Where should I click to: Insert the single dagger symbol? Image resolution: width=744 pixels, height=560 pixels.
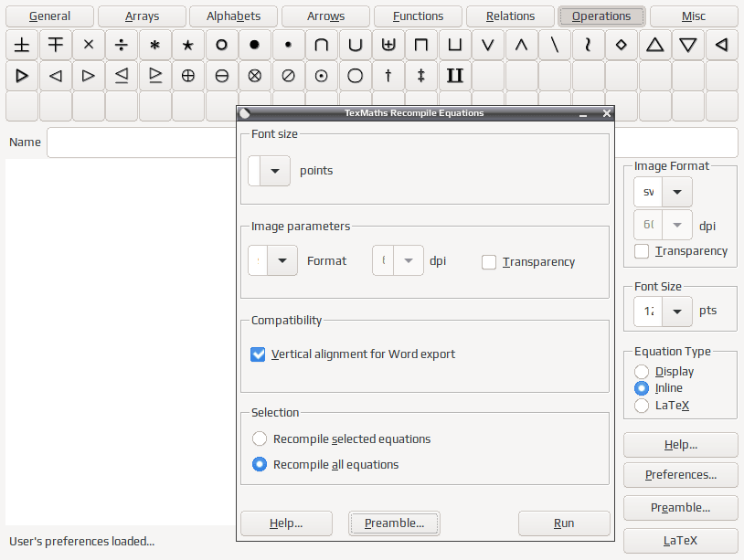(x=388, y=76)
